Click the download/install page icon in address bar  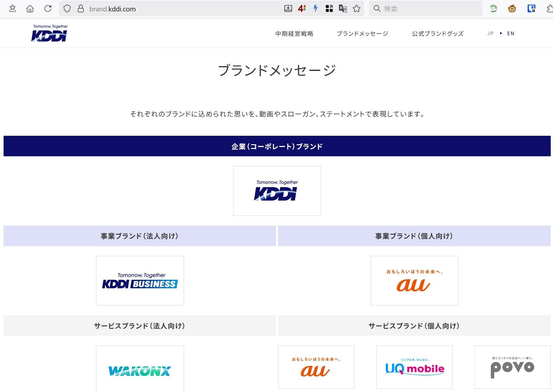[x=288, y=9]
